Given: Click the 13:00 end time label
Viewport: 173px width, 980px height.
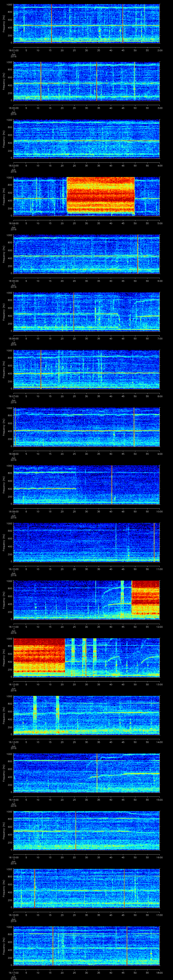Looking at the screenshot, I should pos(159,684).
